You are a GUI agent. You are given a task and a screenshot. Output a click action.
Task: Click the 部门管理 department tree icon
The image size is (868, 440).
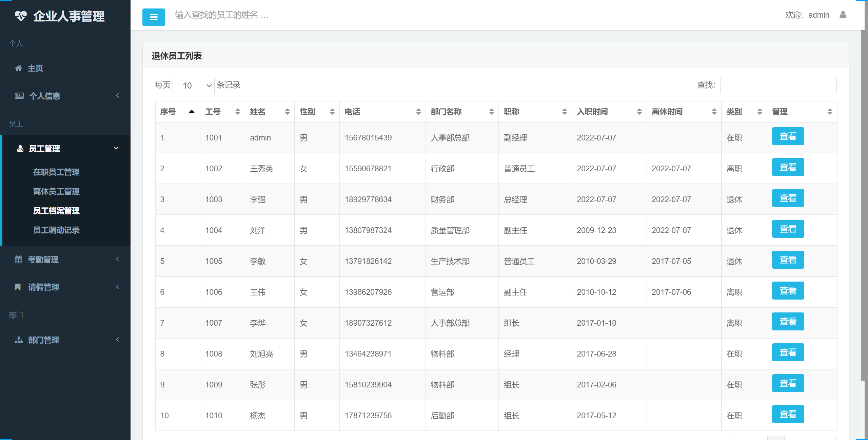[x=19, y=340]
